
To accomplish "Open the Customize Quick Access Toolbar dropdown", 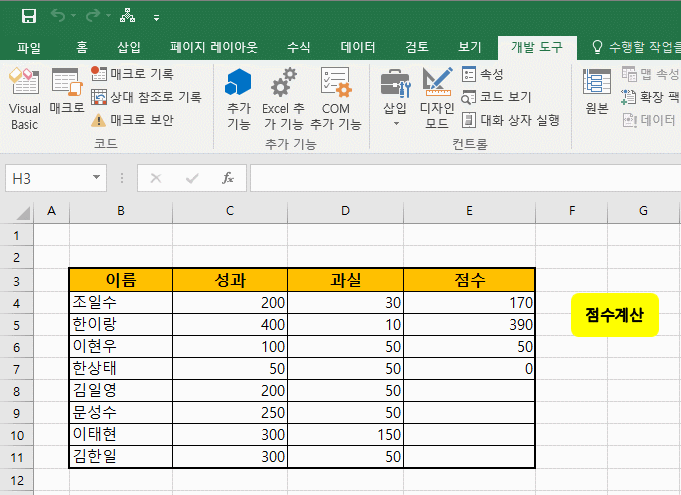I will 156,18.
